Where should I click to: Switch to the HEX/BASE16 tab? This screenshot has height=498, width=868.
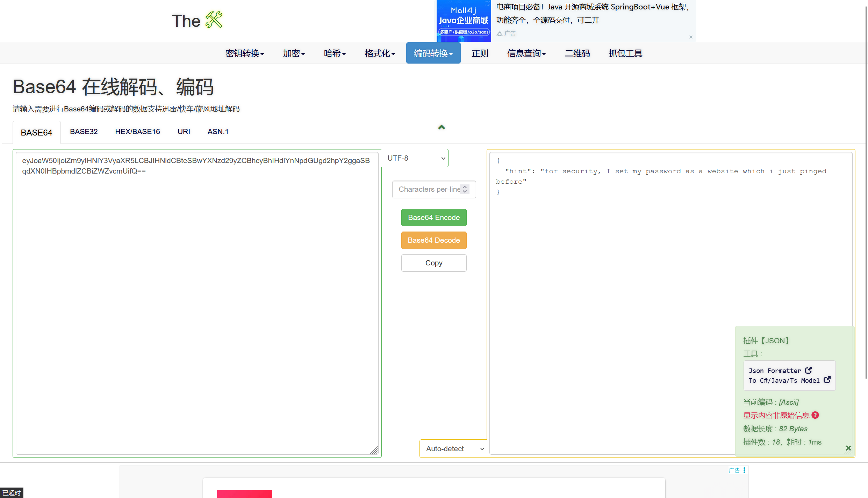(137, 132)
